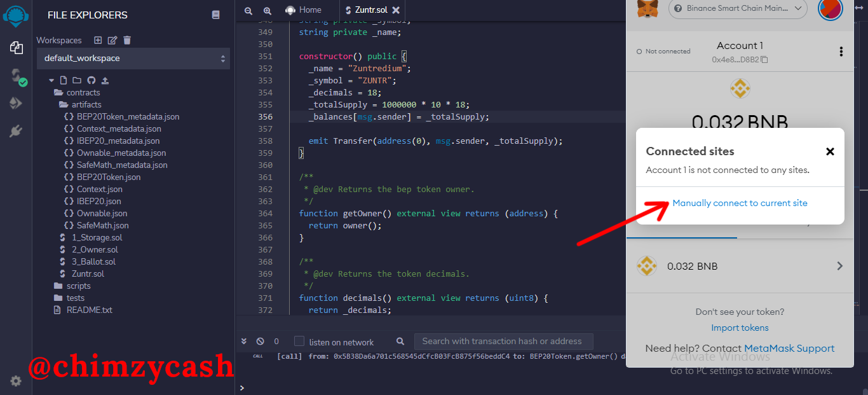Open the File Explorers documentation icon
Viewport: 868px width, 395px height.
[x=216, y=15]
